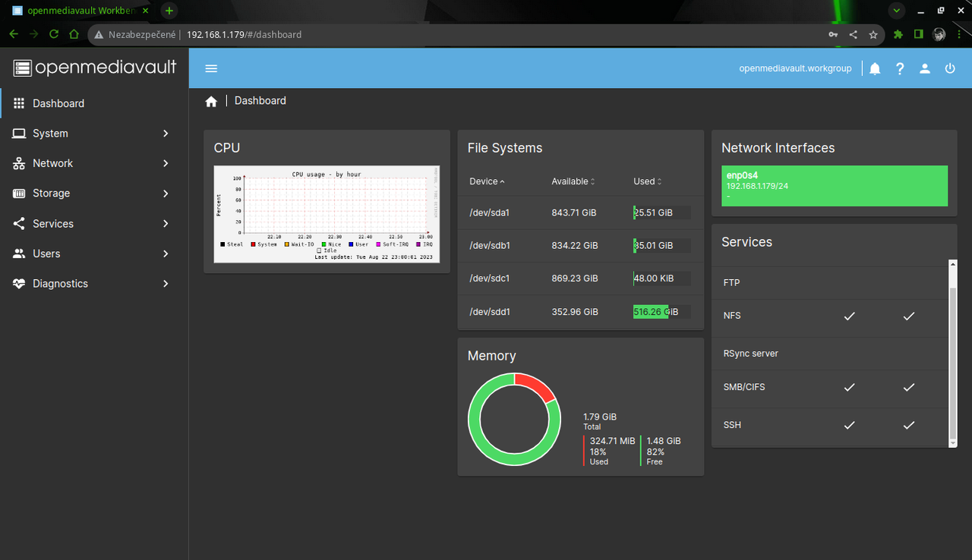This screenshot has height=560, width=972.
Task: Select Dashboard in the sidebar
Action: 58,103
